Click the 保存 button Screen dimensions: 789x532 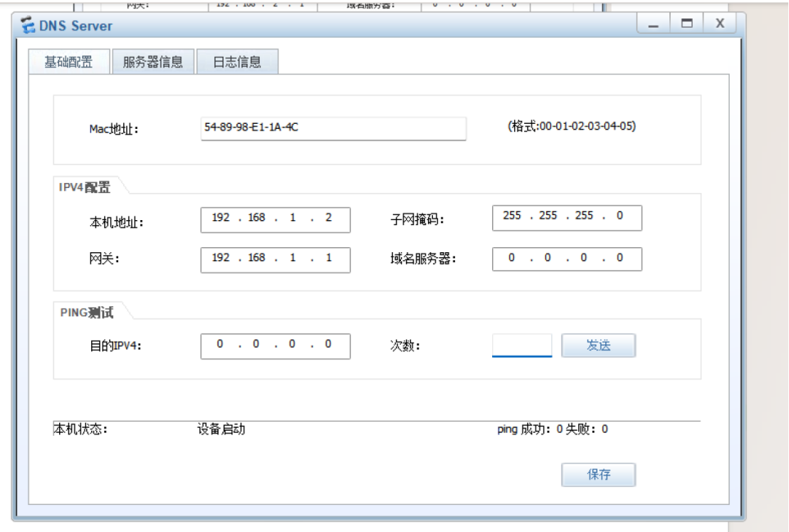coord(598,474)
